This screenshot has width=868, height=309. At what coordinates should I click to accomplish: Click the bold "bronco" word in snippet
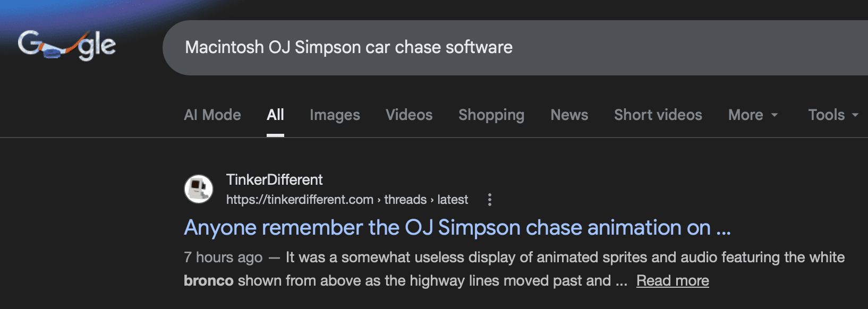208,280
